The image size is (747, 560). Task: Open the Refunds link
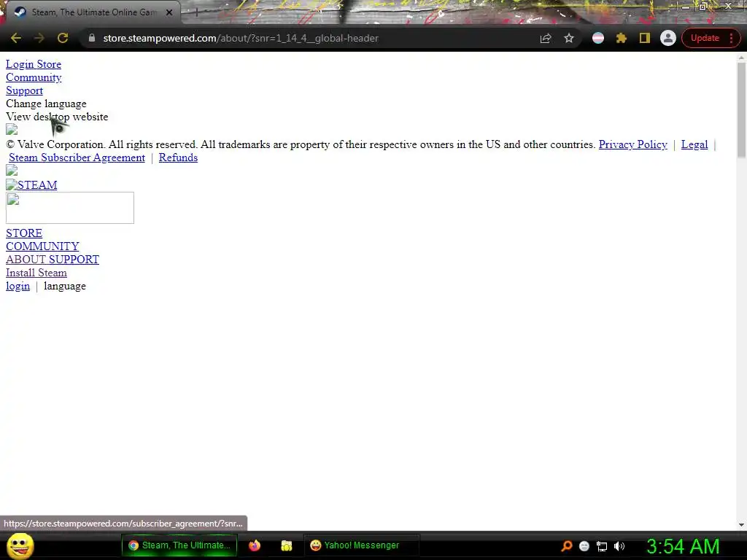(x=178, y=157)
